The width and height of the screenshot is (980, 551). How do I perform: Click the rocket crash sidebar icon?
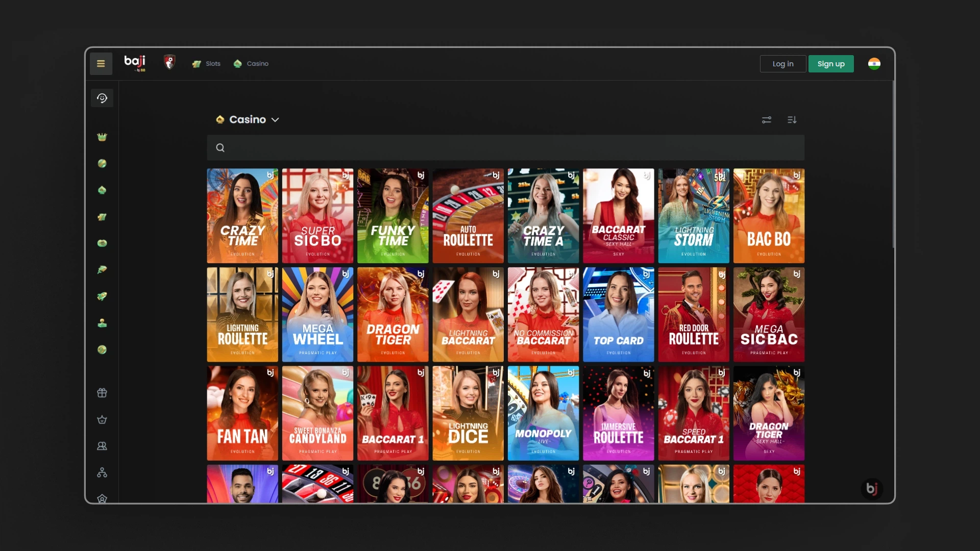(x=102, y=296)
